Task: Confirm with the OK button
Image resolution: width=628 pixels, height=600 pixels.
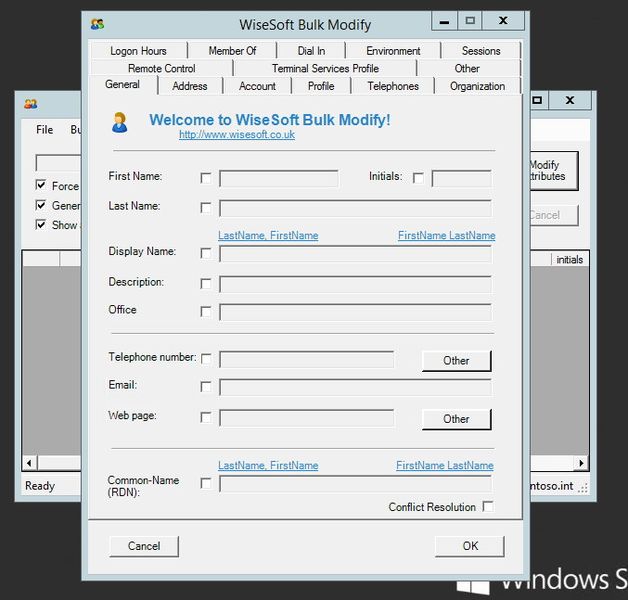Action: click(470, 546)
